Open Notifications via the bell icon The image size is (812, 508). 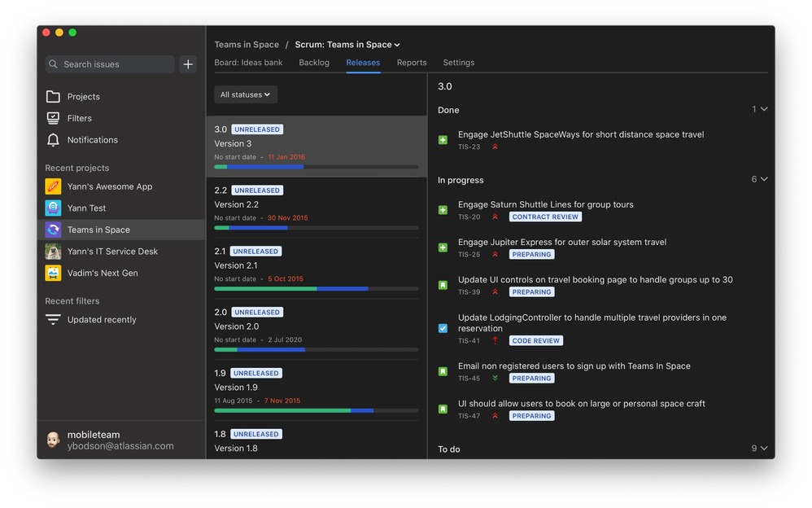pos(52,140)
